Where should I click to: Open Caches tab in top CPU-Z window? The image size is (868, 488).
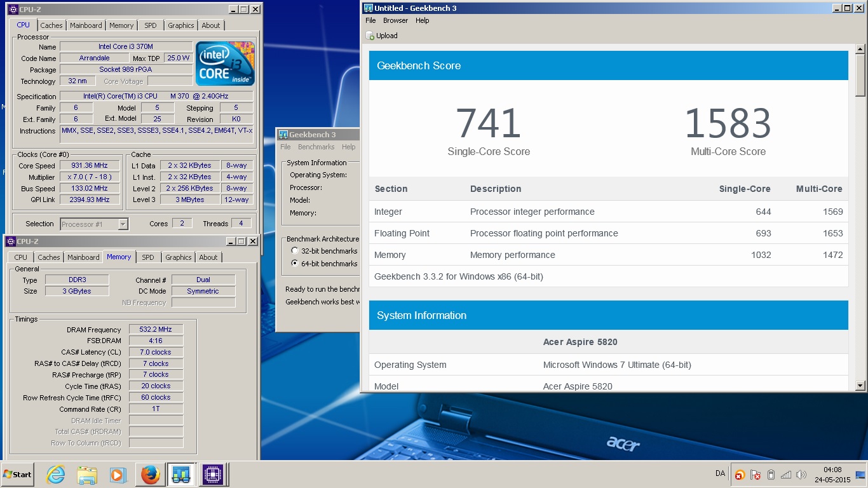51,25
